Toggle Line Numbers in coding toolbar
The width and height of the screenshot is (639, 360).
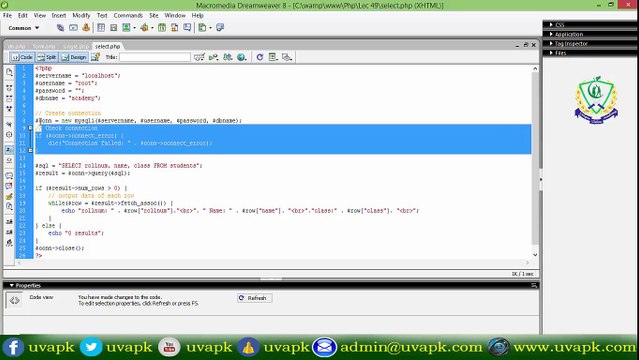(9, 150)
